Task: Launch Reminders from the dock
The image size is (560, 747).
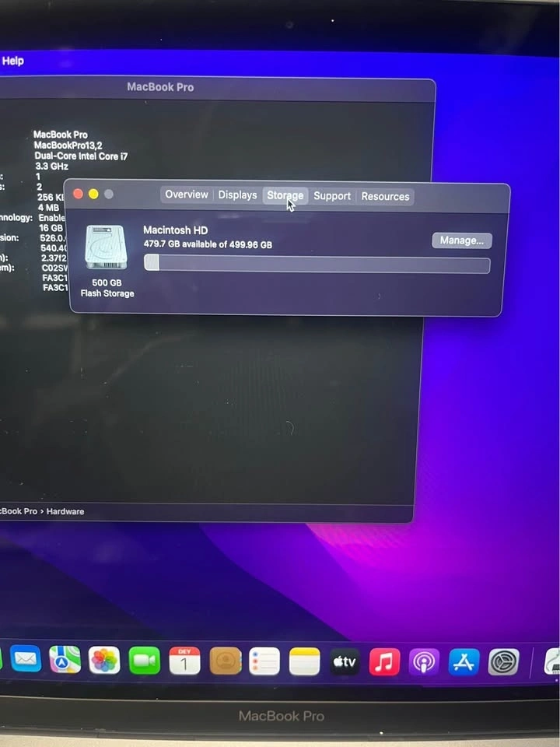Action: 264,661
